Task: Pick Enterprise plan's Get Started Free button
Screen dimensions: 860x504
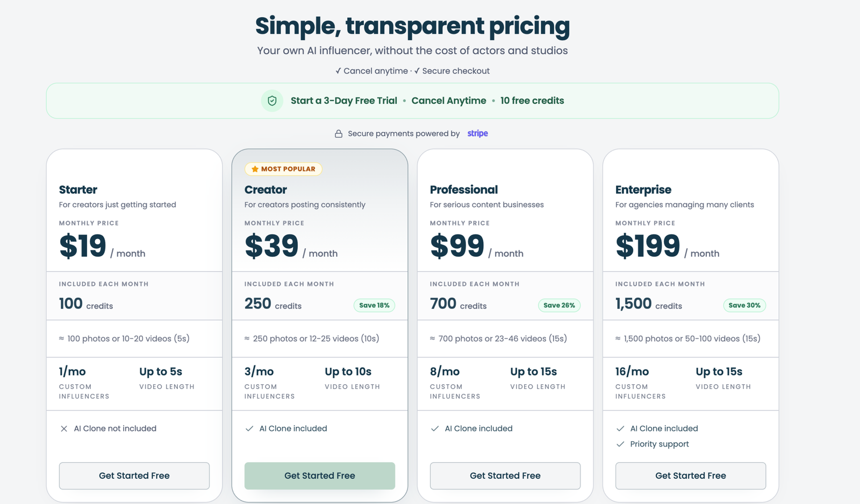Action: [x=691, y=476]
